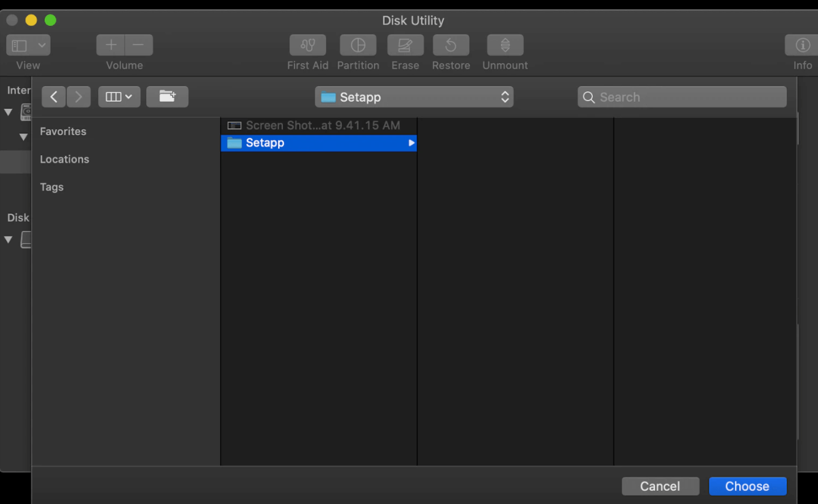
Task: Open the Info panel icon
Action: tap(802, 45)
